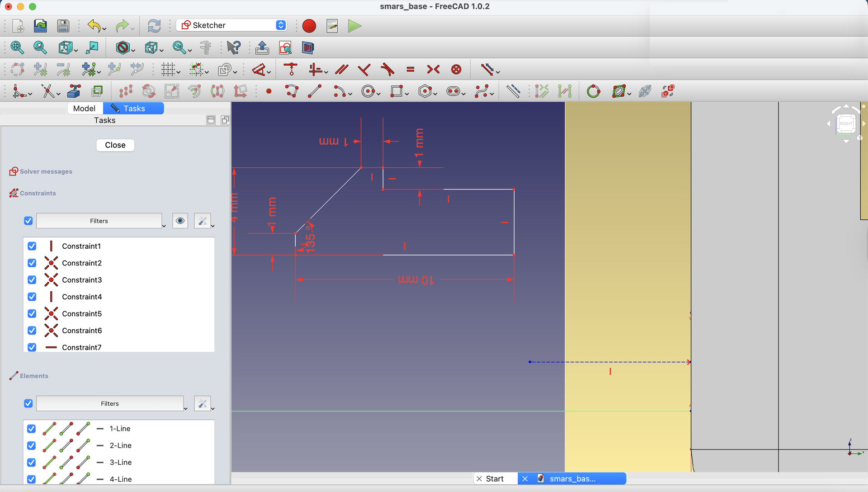Apply the perpendicular constraint tool

click(x=364, y=69)
